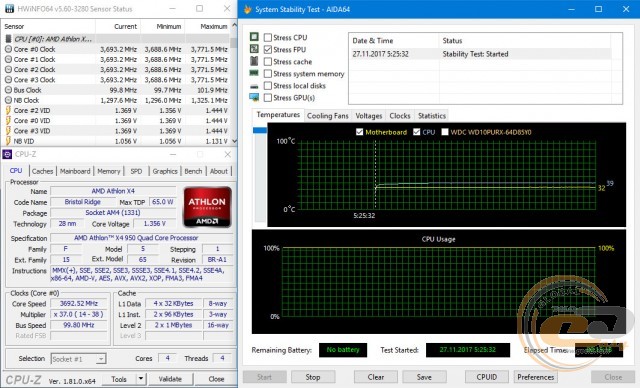The width and height of the screenshot is (640, 388).
Task: Open AIDA64 Preferences
Action: point(536,377)
